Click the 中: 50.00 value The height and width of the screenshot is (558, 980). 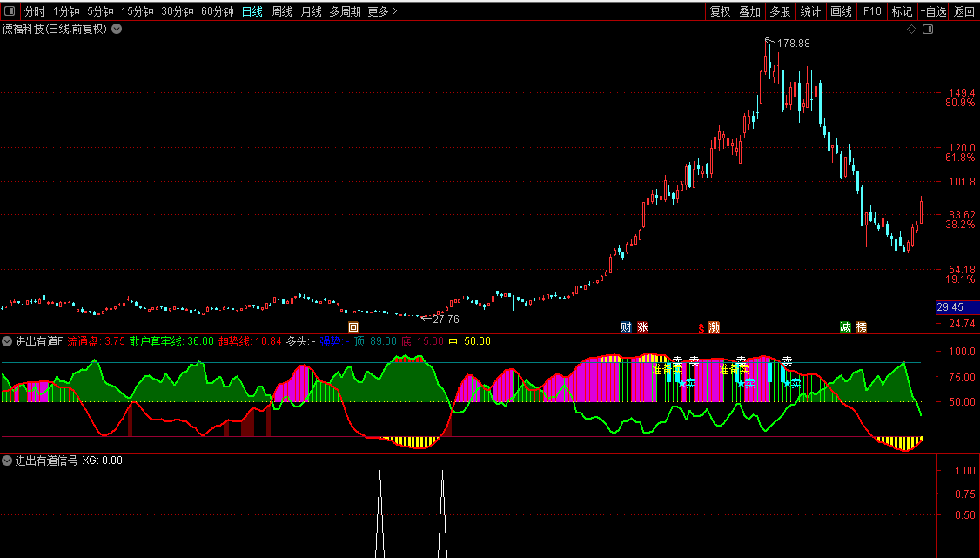[x=469, y=341]
